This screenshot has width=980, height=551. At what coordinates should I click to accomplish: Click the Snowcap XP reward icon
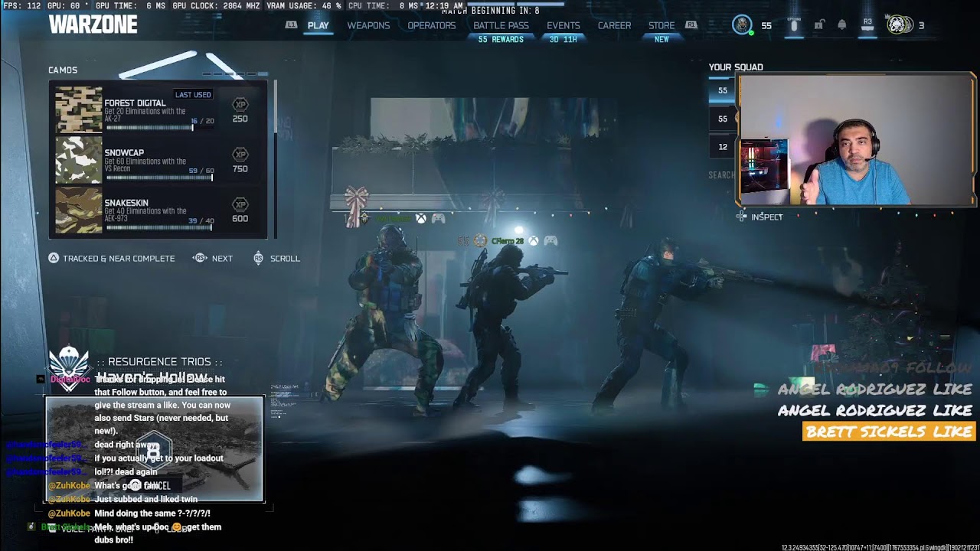240,155
